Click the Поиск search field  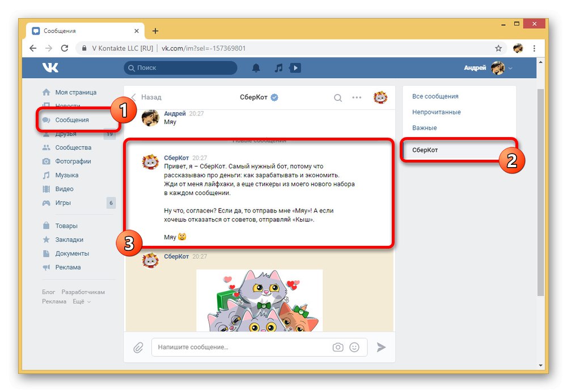[x=180, y=68]
